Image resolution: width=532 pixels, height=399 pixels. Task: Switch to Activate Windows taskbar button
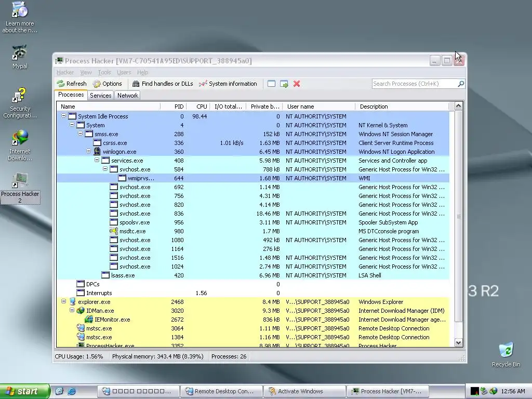304,391
